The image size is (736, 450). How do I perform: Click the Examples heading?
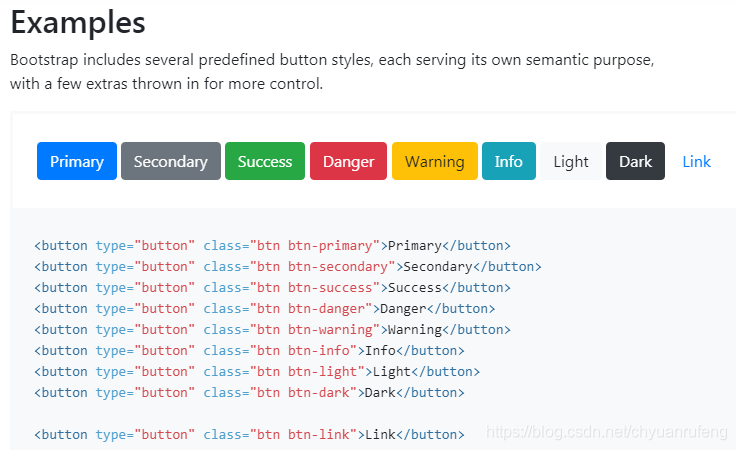point(78,22)
